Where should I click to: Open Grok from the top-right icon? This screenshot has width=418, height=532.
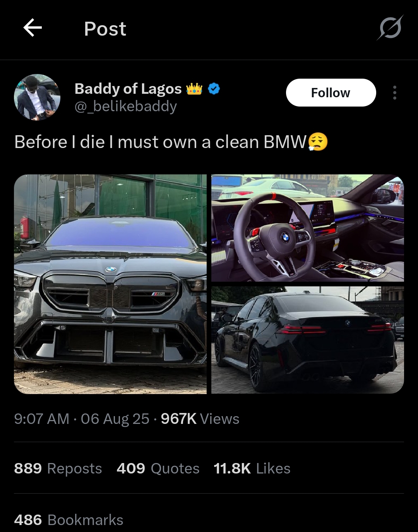(x=390, y=28)
